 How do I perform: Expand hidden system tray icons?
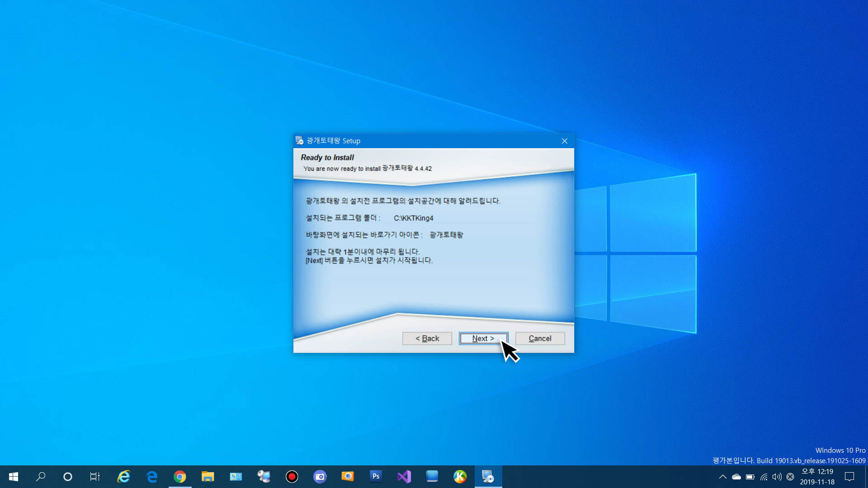pyautogui.click(x=722, y=476)
